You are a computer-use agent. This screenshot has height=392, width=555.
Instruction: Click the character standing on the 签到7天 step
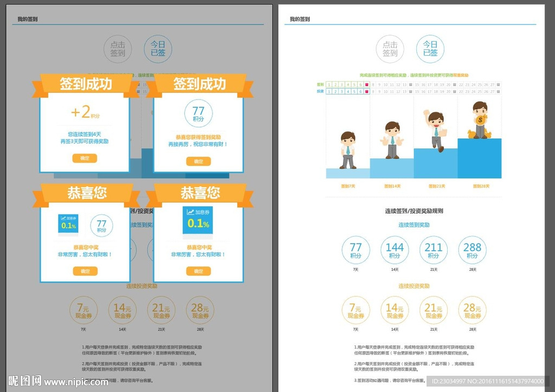click(347, 150)
